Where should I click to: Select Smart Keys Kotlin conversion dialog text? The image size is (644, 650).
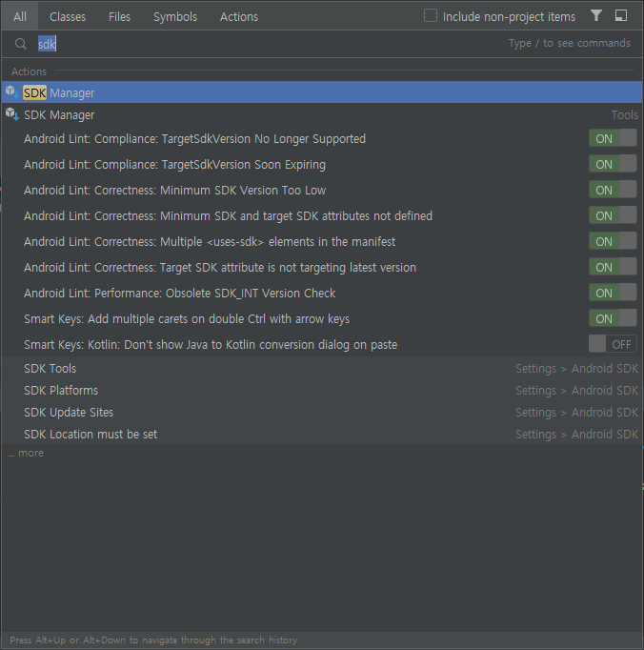(211, 344)
